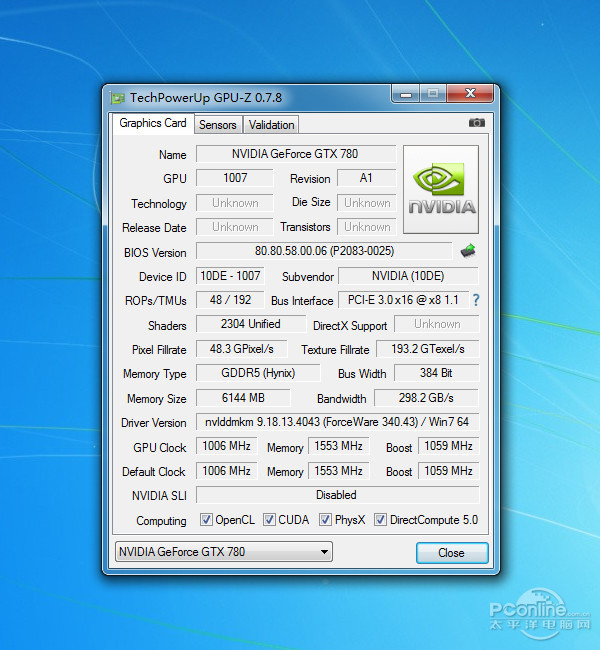This screenshot has height=650, width=600.
Task: Switch to the Validation tab
Action: 271,125
